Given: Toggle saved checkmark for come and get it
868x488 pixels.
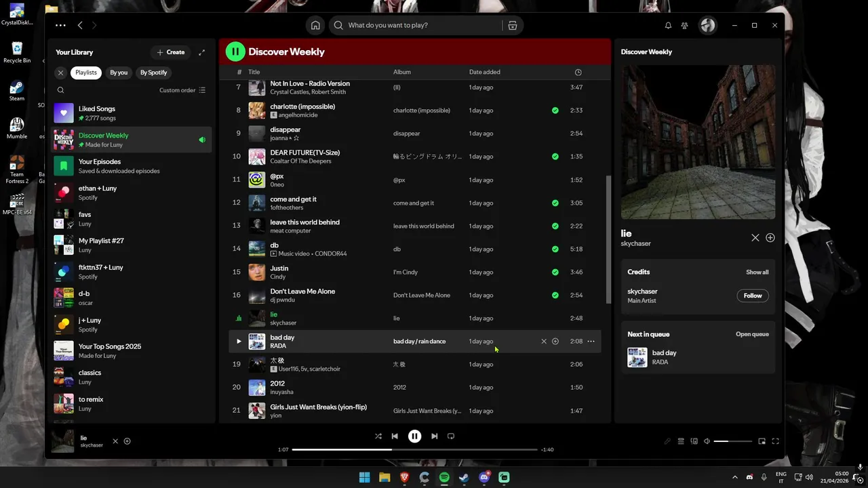Looking at the screenshot, I should (555, 203).
